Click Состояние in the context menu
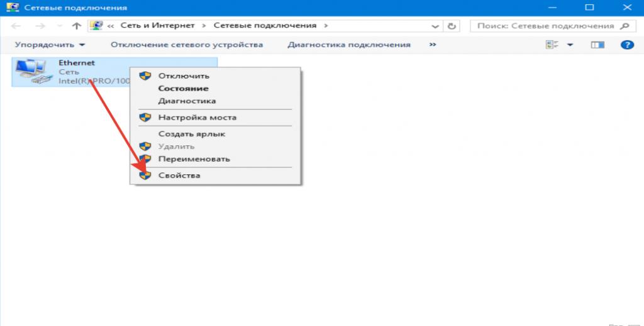 point(183,89)
